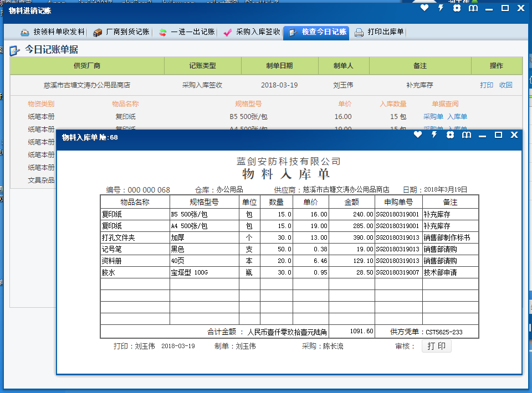This screenshot has height=393, width=532.
Task: Click 打印 link in 操作 column
Action: pos(487,85)
